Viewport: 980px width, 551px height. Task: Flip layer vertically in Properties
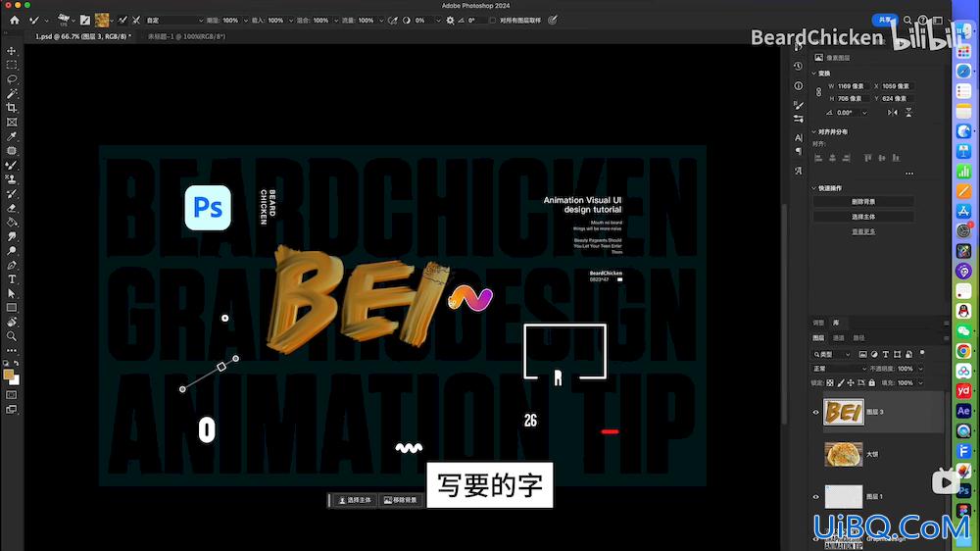[x=908, y=113]
